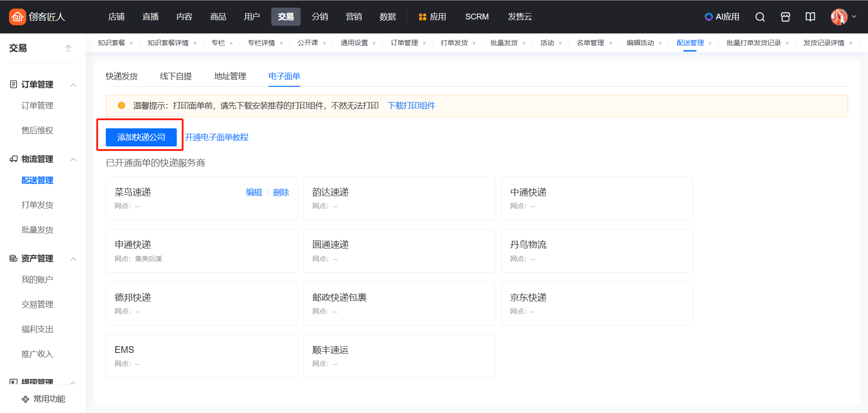Open the 下载打印组件 link
The image size is (868, 413).
411,106
